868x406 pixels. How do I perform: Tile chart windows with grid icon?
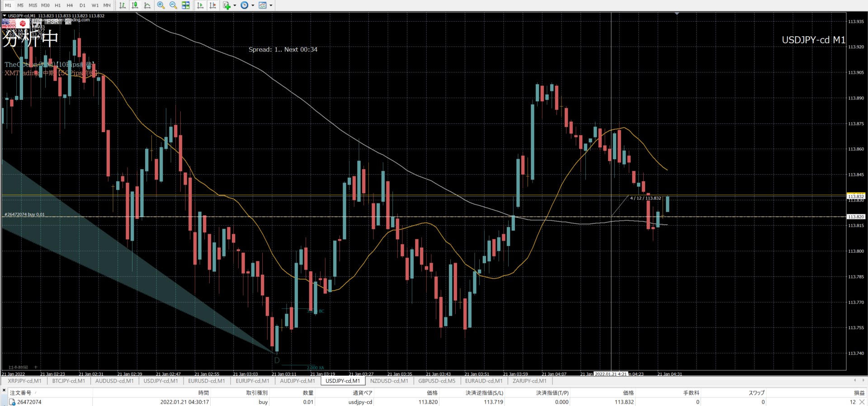tap(186, 5)
